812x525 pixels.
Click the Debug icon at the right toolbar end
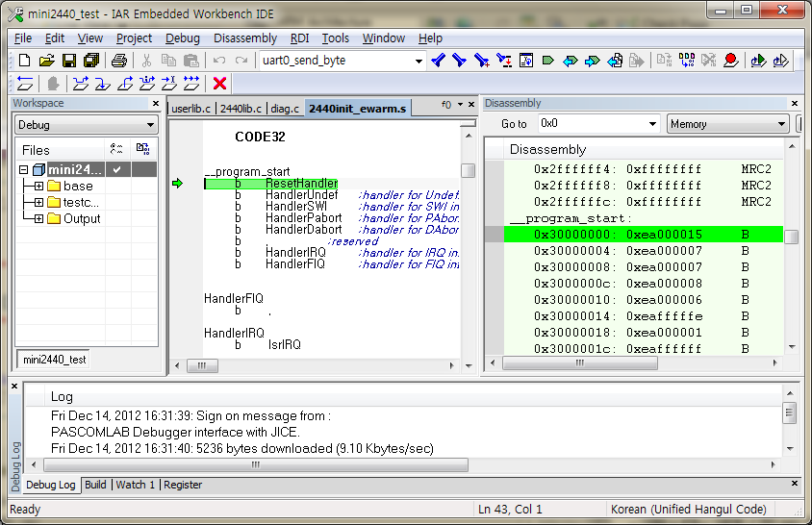click(758, 61)
